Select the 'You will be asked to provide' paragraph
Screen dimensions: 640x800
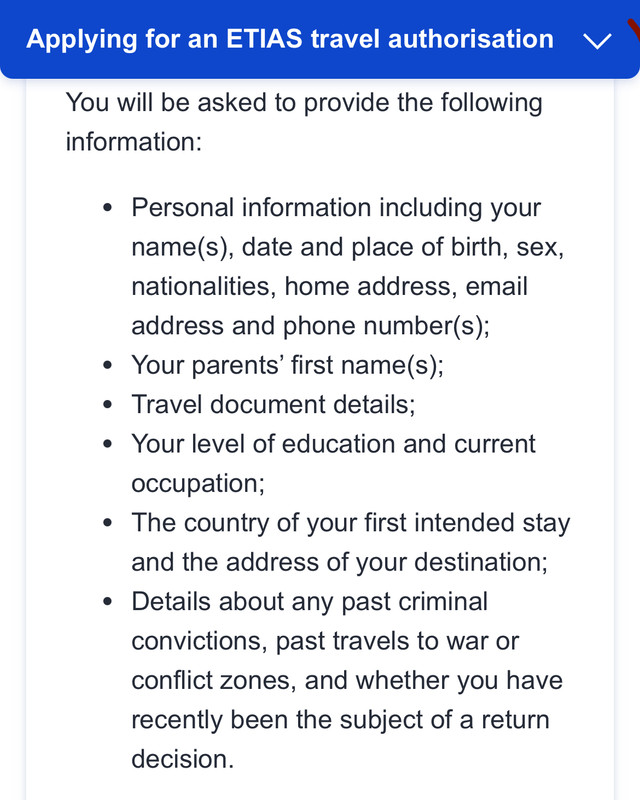(304, 122)
